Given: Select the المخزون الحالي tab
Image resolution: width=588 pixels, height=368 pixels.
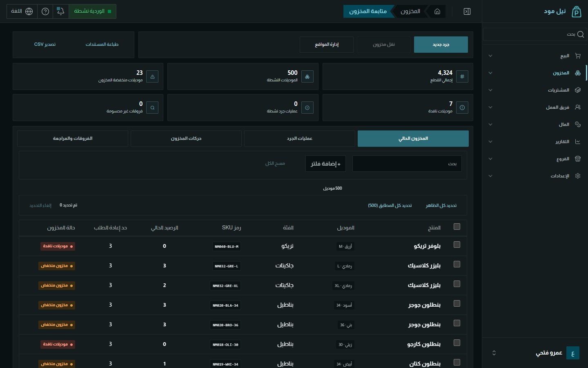Looking at the screenshot, I should [x=413, y=139].
